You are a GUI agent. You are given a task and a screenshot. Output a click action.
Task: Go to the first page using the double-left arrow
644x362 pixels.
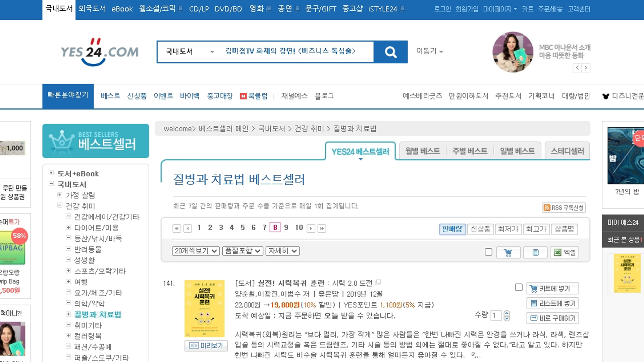tap(176, 229)
